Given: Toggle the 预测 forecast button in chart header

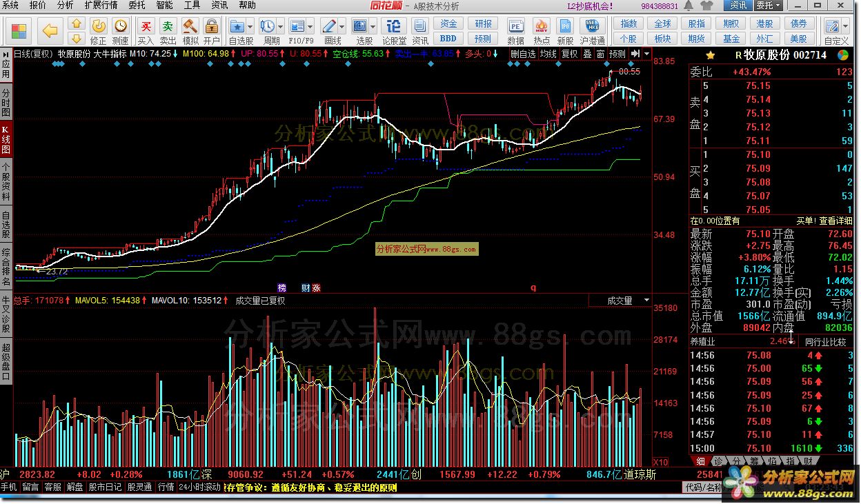Looking at the screenshot, I should [617, 54].
